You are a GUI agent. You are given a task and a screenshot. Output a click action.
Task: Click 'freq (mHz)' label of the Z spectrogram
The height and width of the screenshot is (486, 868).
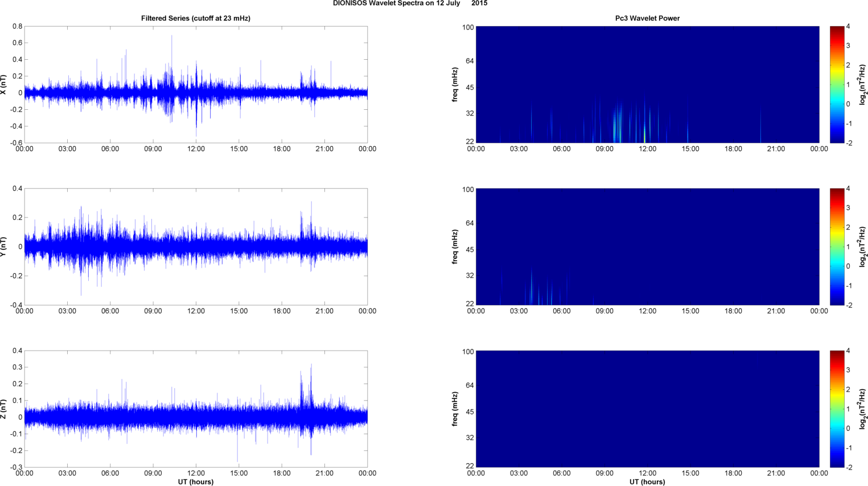coord(455,409)
